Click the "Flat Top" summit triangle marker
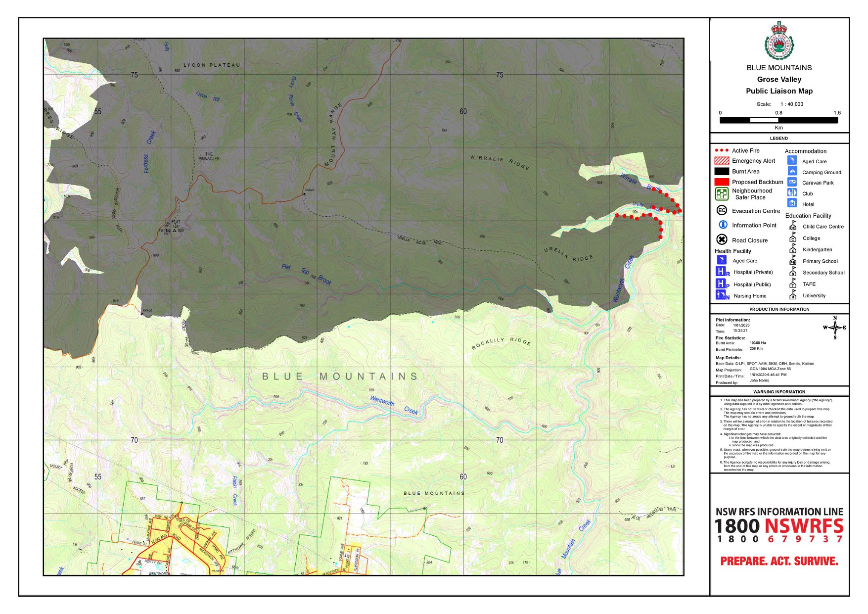 pos(174,230)
